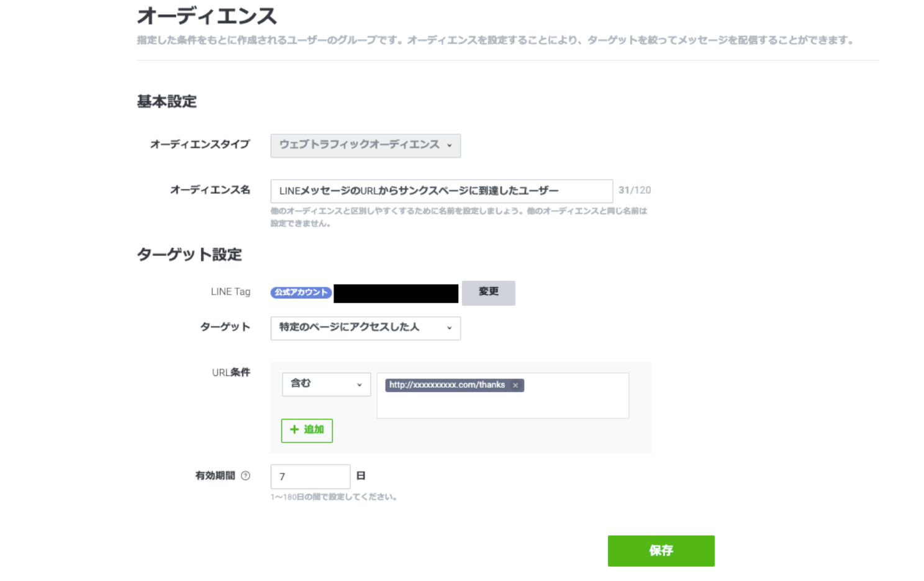This screenshot has height=581, width=924.
Task: Click the 31/120 character counter
Action: [x=634, y=190]
